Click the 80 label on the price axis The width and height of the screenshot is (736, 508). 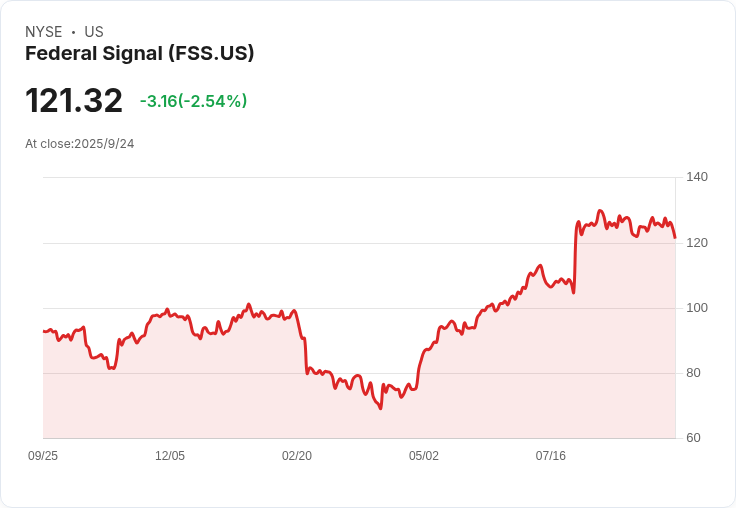pos(693,373)
